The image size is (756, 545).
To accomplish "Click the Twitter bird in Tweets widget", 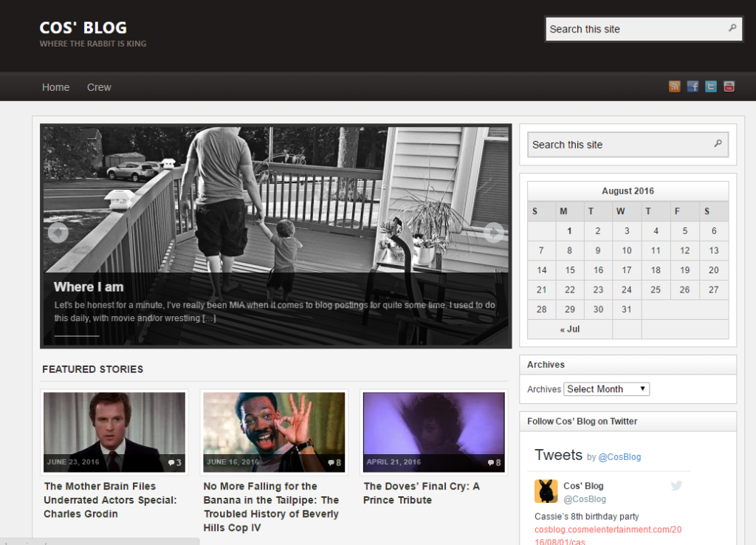I will click(676, 485).
